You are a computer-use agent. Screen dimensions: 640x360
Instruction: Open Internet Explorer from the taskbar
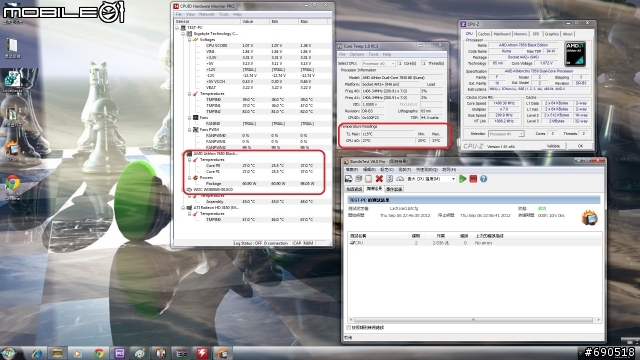click(36, 353)
